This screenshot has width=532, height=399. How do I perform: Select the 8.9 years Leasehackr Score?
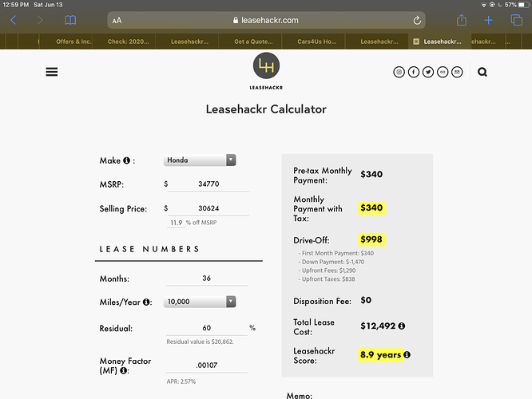tap(381, 354)
